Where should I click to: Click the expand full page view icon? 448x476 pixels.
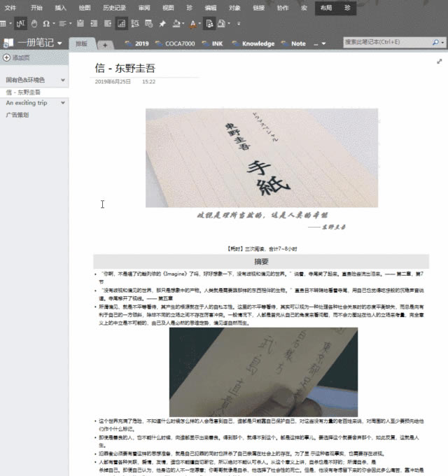pos(439,62)
